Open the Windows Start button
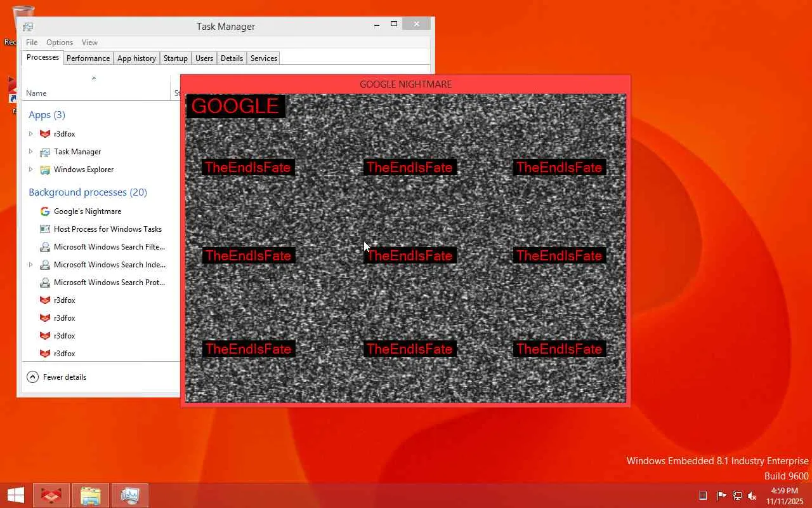This screenshot has height=508, width=812. pyautogui.click(x=15, y=495)
